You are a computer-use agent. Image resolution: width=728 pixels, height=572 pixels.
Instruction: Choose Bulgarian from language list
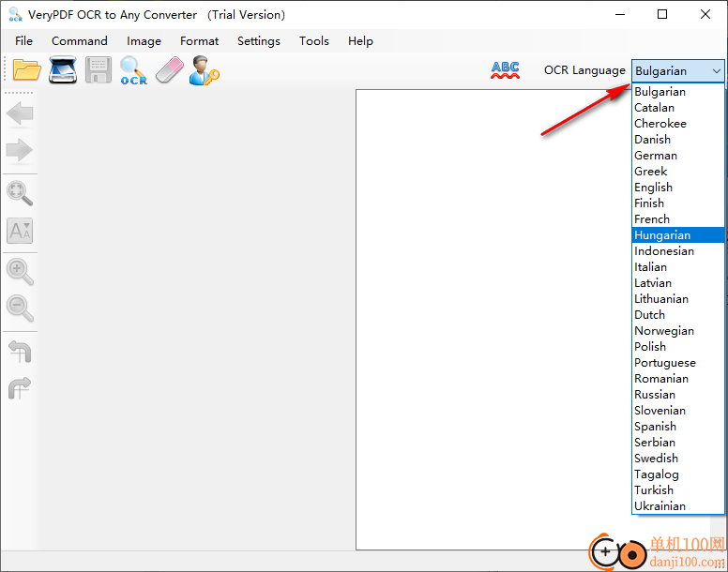coord(678,92)
